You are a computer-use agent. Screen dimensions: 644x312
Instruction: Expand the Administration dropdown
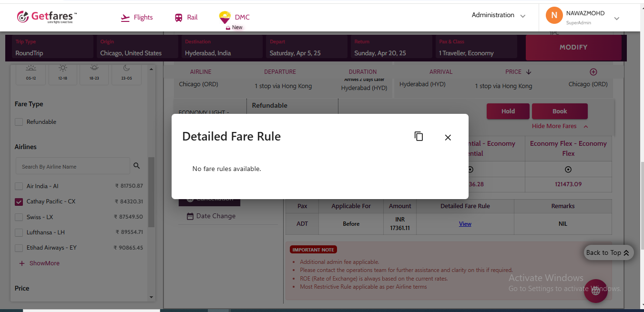click(498, 15)
